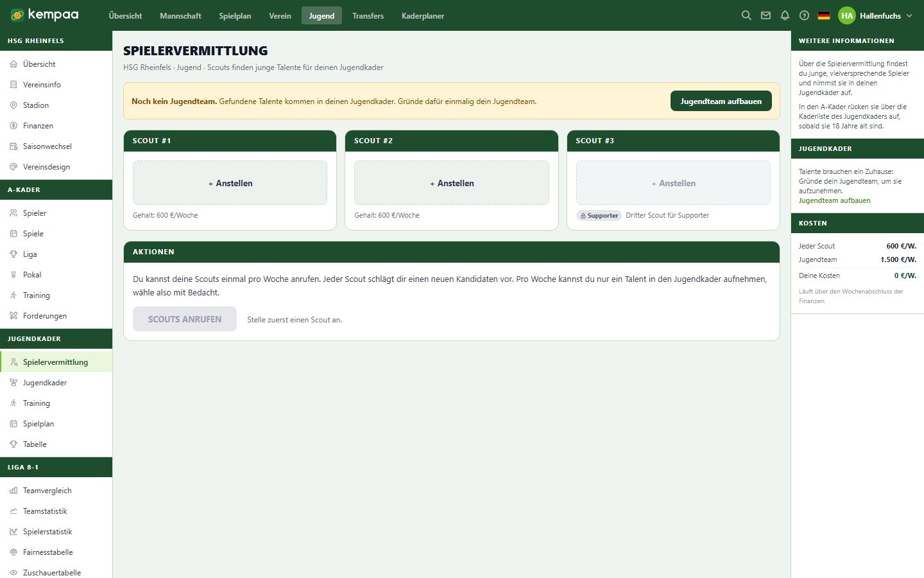Click the Fairnesstabelle scales icon
924x578 pixels.
pos(13,552)
